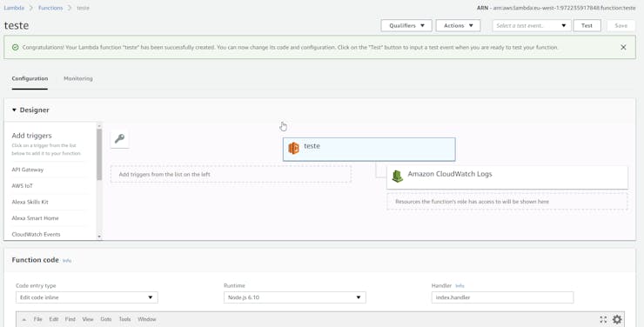644x327 pixels.
Task: Go to the Functions breadcrumb link
Action: (x=50, y=8)
